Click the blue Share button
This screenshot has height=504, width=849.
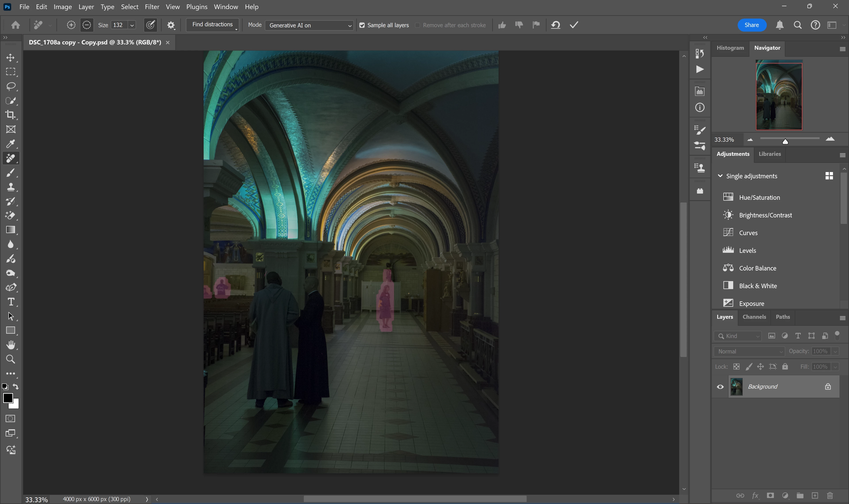click(751, 25)
